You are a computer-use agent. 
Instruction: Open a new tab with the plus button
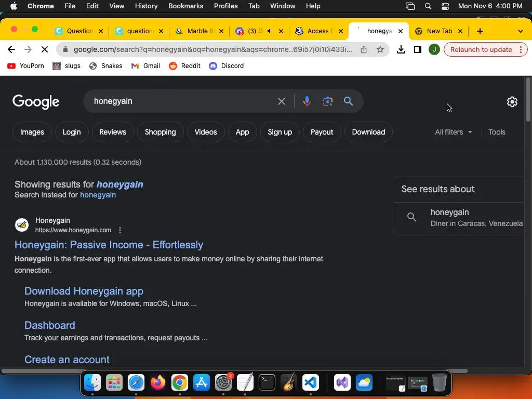tap(480, 31)
